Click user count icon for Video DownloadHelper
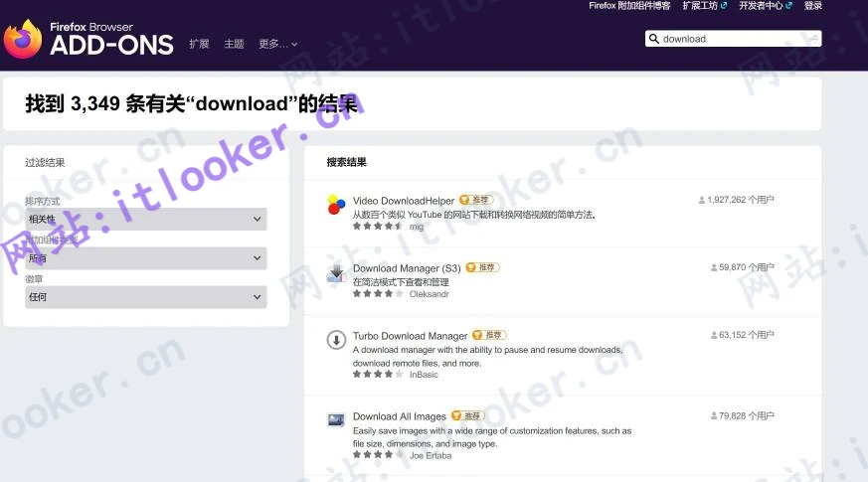 702,200
